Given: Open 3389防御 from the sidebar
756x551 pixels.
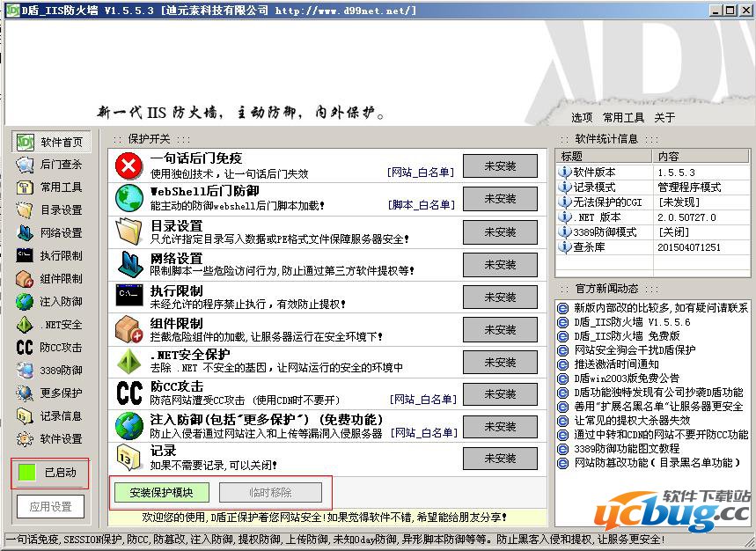Looking at the screenshot, I should click(51, 371).
